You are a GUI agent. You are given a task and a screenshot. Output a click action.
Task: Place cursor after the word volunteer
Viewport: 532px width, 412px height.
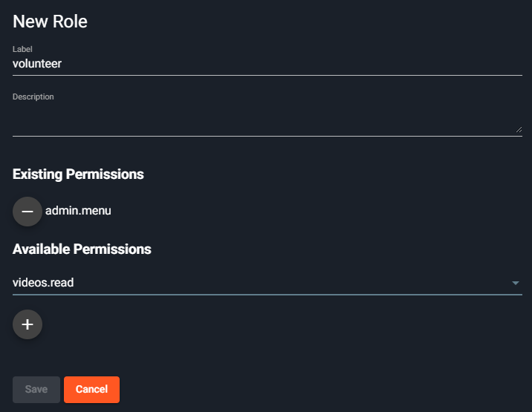coord(62,64)
